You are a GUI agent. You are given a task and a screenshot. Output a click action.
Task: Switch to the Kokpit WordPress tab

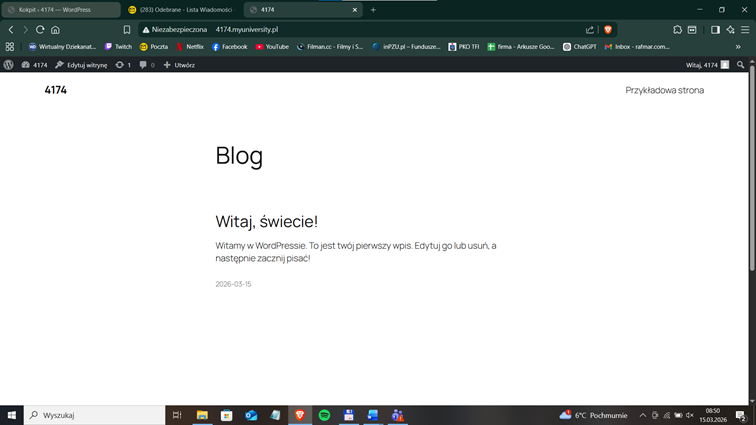pyautogui.click(x=62, y=10)
